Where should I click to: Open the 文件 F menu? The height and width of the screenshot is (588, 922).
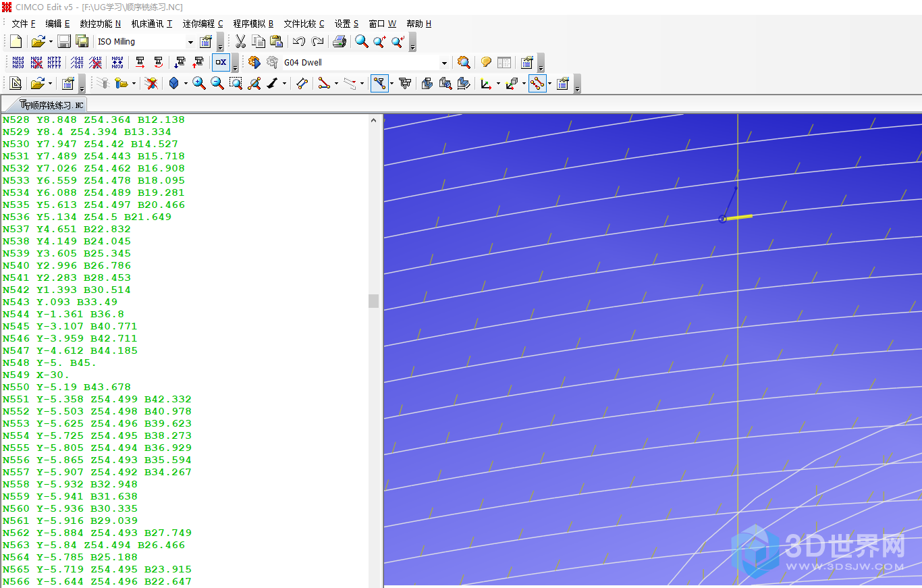click(x=24, y=24)
